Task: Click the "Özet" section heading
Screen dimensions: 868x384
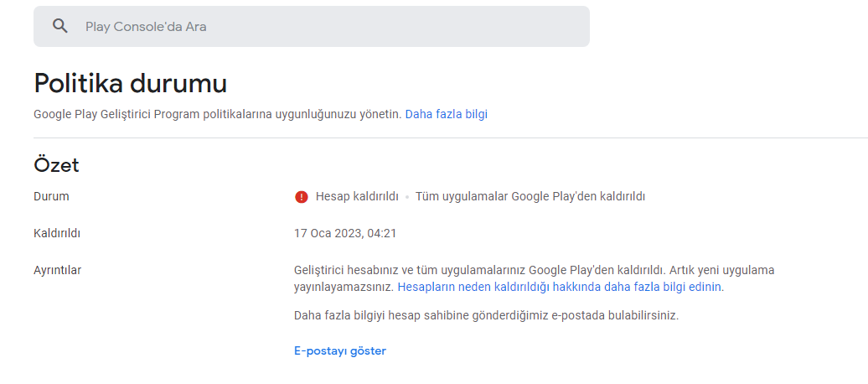Action: point(56,165)
